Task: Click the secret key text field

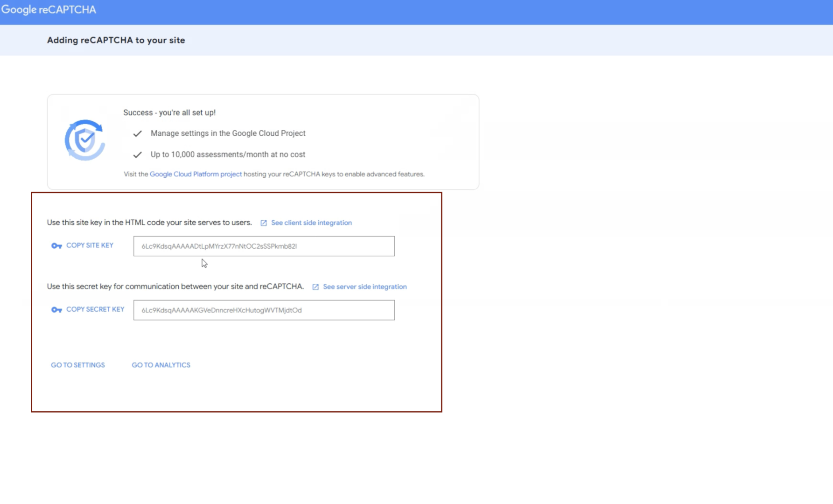Action: coord(264,310)
